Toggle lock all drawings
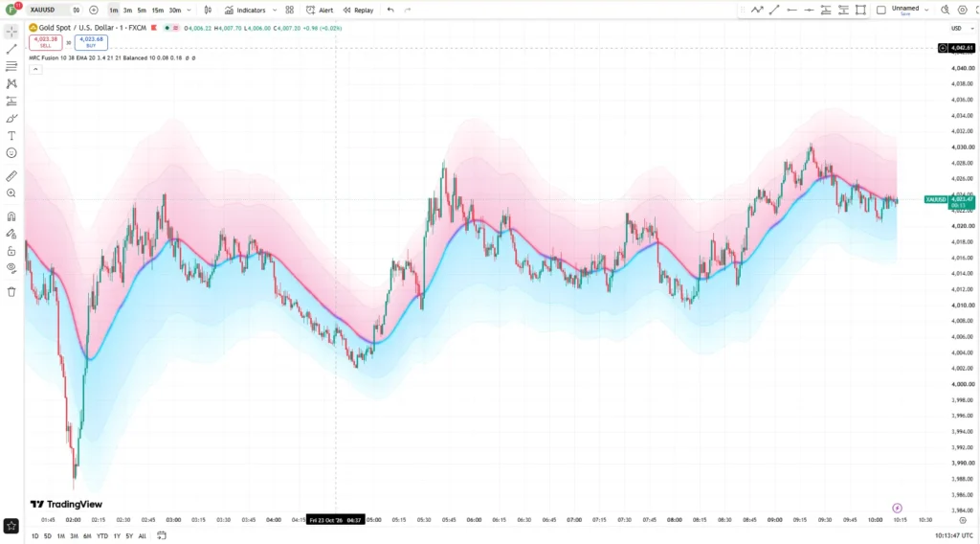980x544 pixels. click(x=11, y=251)
